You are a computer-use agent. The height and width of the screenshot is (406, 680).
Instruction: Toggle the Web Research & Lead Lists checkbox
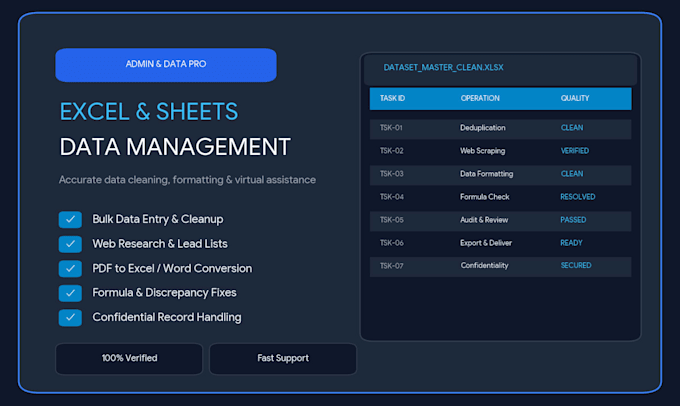pyautogui.click(x=70, y=244)
